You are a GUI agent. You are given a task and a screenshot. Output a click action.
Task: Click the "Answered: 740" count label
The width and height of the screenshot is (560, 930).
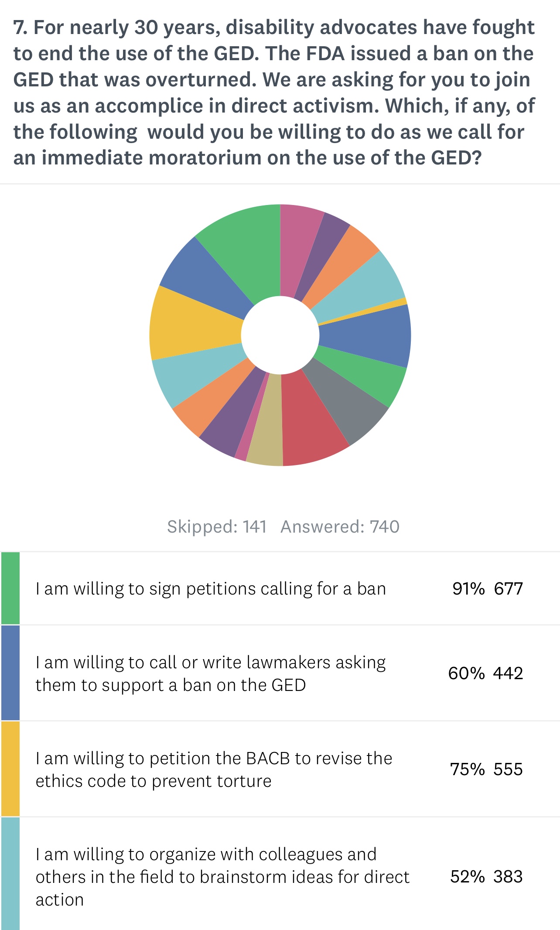point(340,527)
